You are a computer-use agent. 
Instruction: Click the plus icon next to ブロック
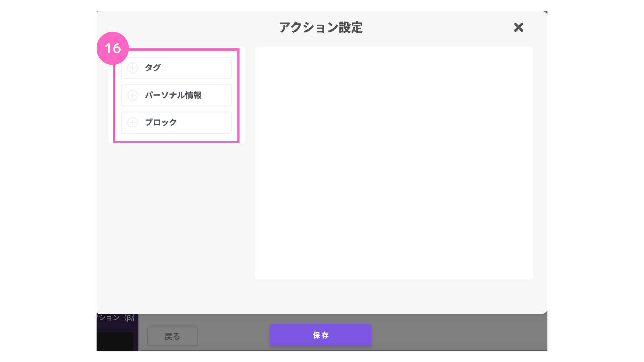pos(132,122)
